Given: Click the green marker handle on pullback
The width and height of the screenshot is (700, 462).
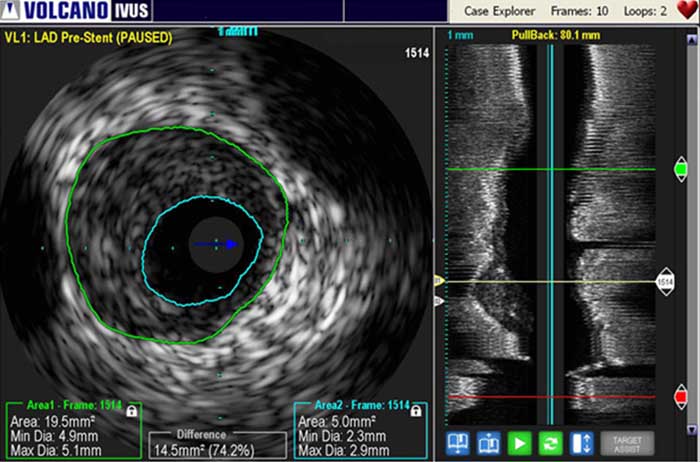Looking at the screenshot, I should coord(681,171).
